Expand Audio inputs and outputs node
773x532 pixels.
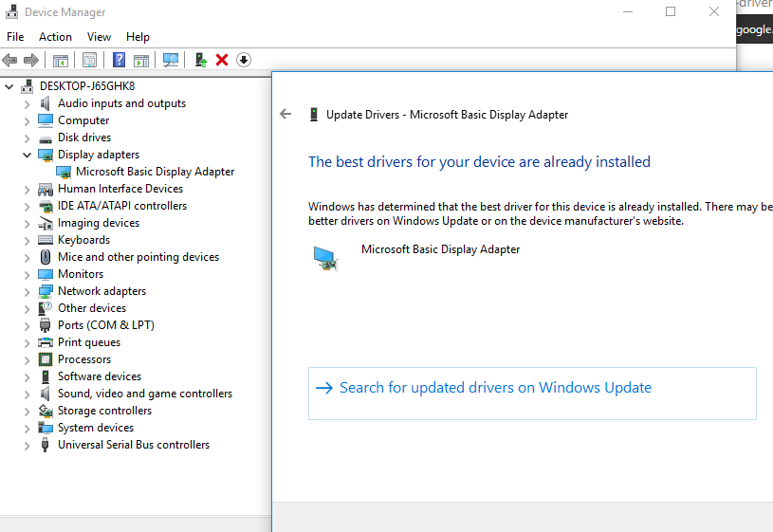tap(28, 104)
